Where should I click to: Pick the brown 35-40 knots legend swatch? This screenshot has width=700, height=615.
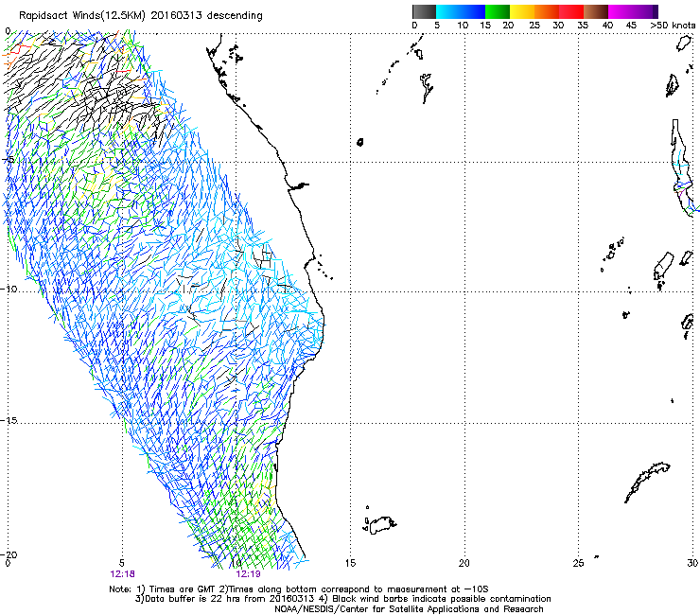click(596, 11)
